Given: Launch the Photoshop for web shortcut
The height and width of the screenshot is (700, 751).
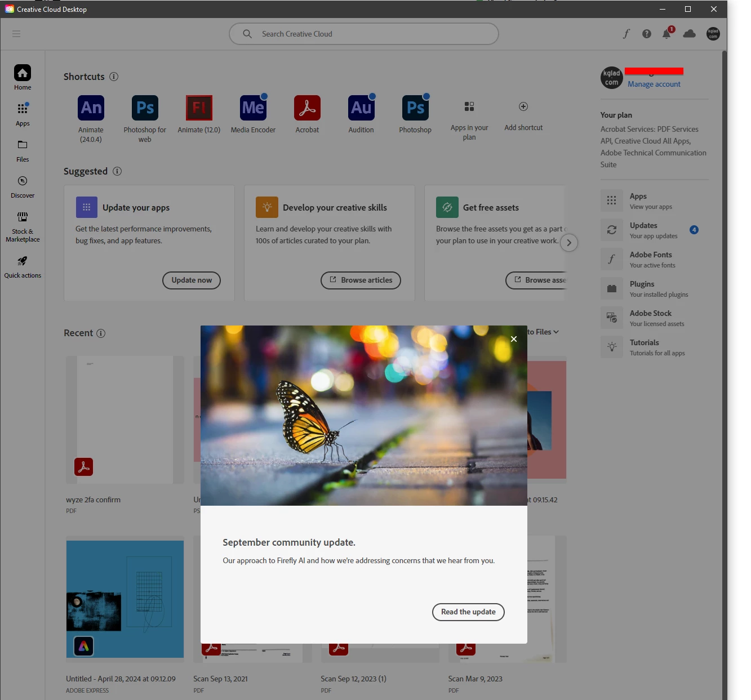Looking at the screenshot, I should point(145,108).
